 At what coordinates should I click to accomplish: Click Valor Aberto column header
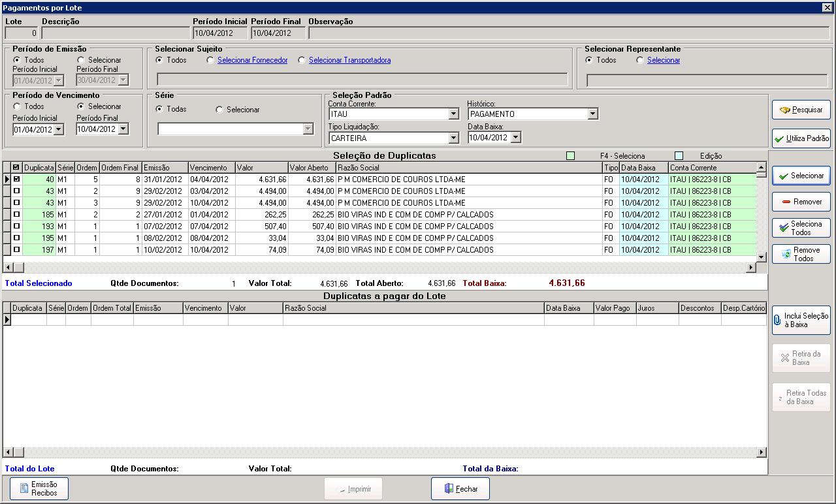[x=312, y=168]
